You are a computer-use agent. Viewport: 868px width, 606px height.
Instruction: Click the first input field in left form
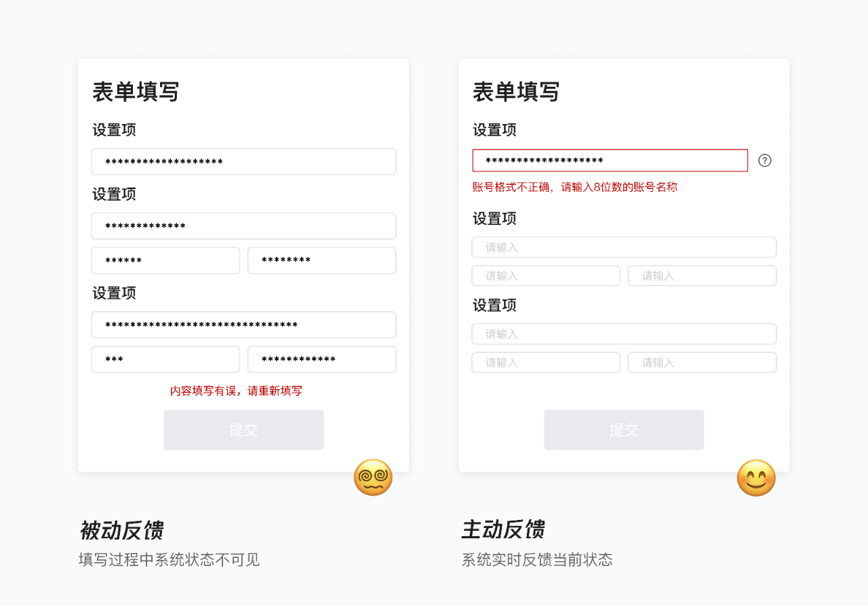[x=243, y=161]
